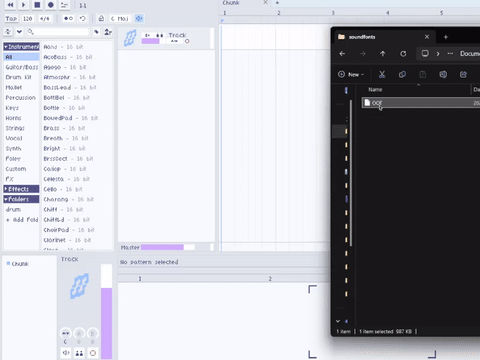Adjust the Master volume bar

pos(168,247)
